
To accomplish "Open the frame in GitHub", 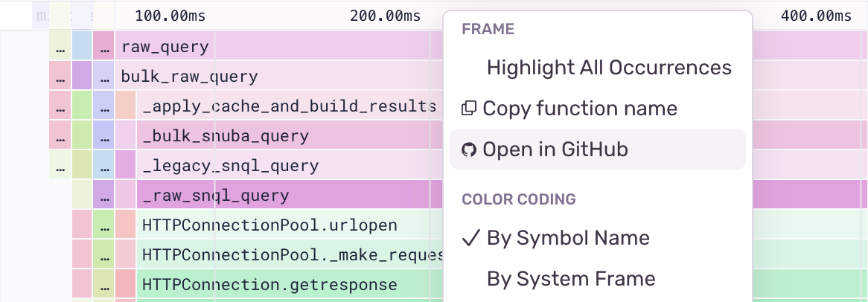I will (x=555, y=150).
